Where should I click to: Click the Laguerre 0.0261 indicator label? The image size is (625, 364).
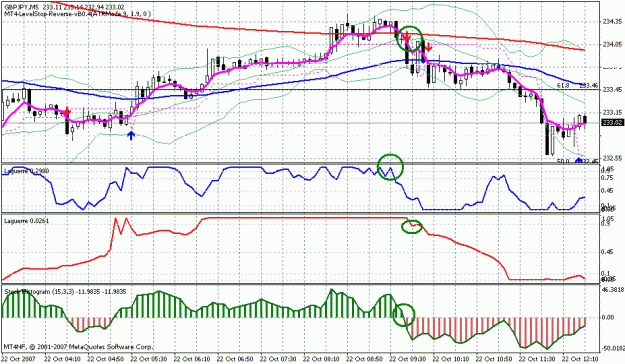(x=27, y=220)
